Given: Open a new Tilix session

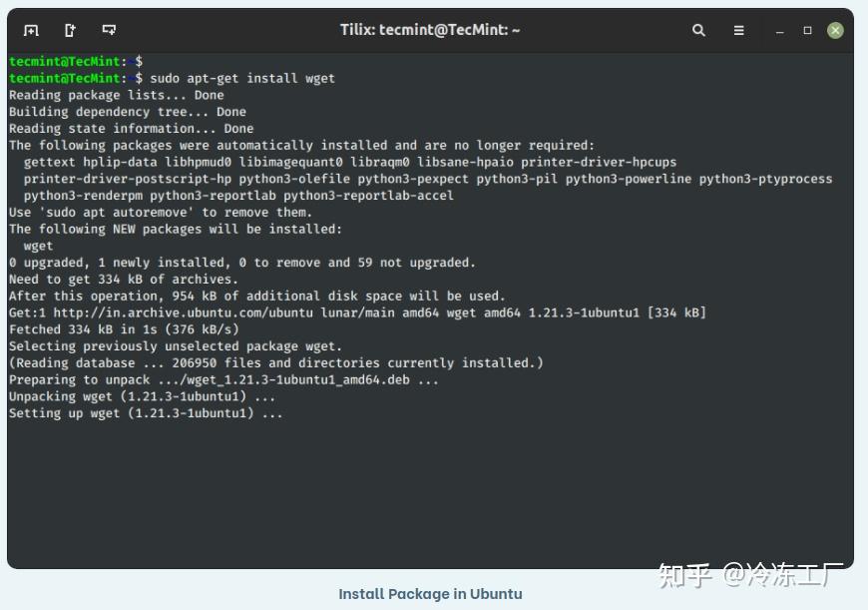Looking at the screenshot, I should (x=31, y=31).
